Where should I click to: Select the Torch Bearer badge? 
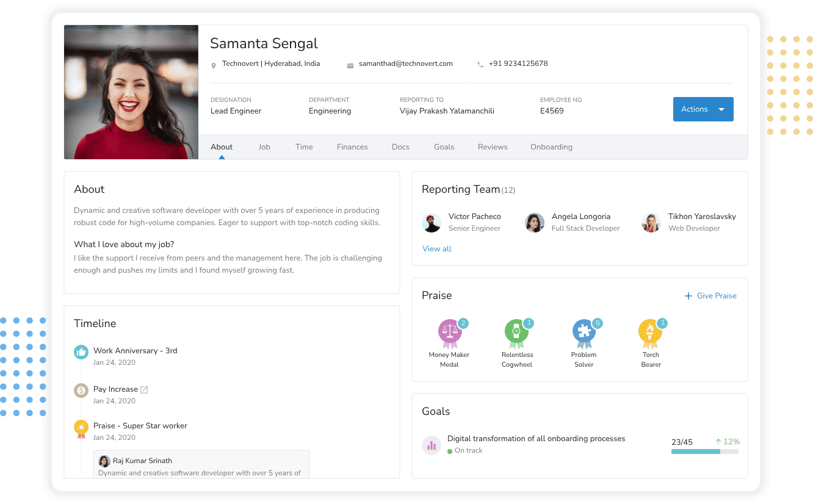650,333
